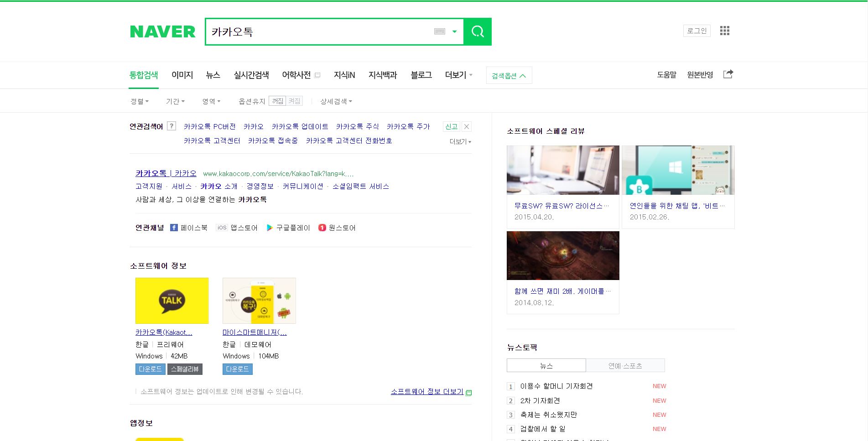
Task: Switch to the 지식iN tab
Action: pos(344,75)
